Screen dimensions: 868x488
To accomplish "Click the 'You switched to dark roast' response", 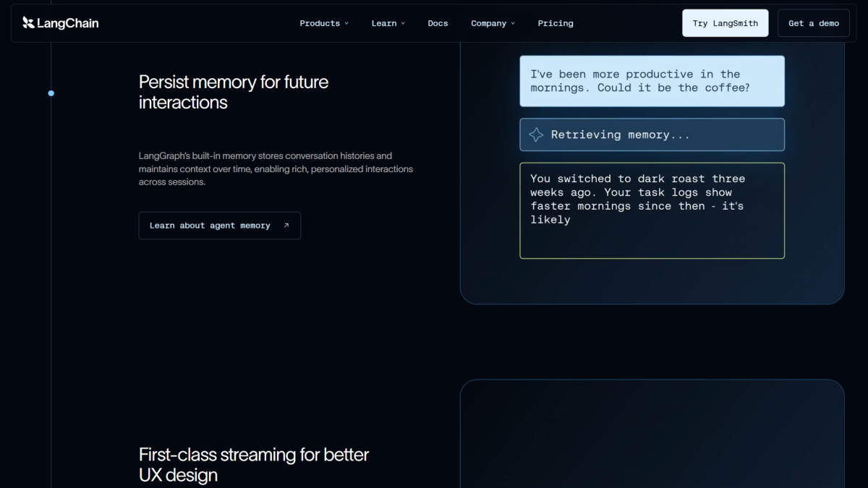I will coord(652,210).
